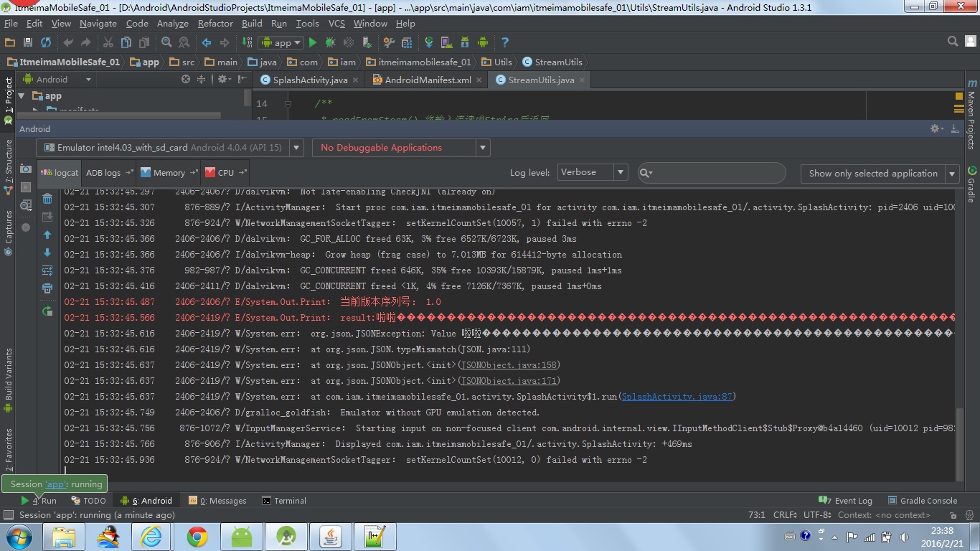This screenshot has width=980, height=551.
Task: Click the logcat up arrow icon
Action: pyautogui.click(x=47, y=235)
